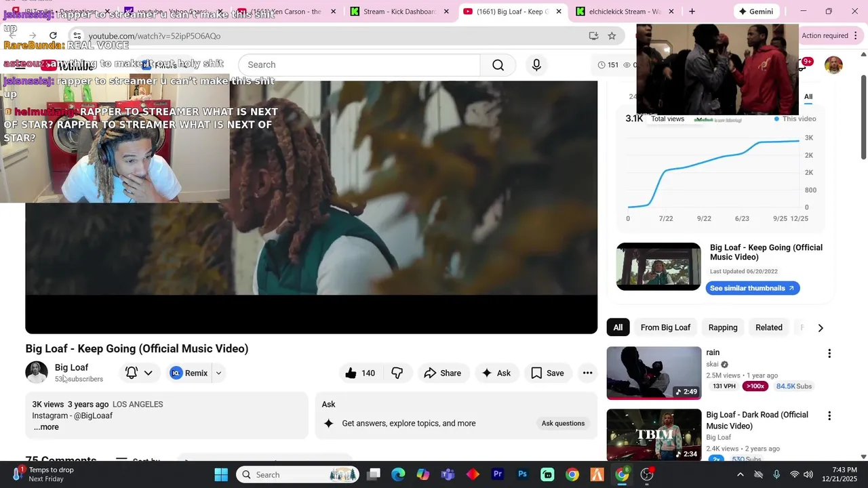Open a new Chrome tab
The width and height of the screenshot is (868, 488).
point(692,12)
